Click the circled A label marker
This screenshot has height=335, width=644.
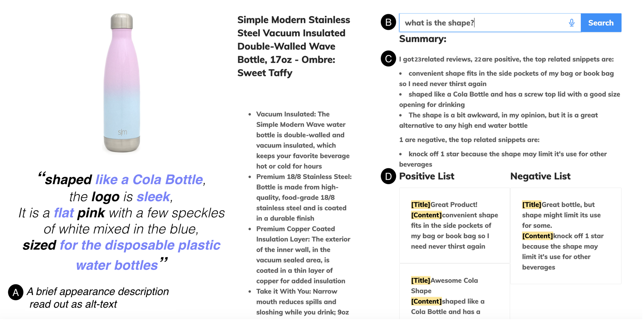click(x=16, y=292)
